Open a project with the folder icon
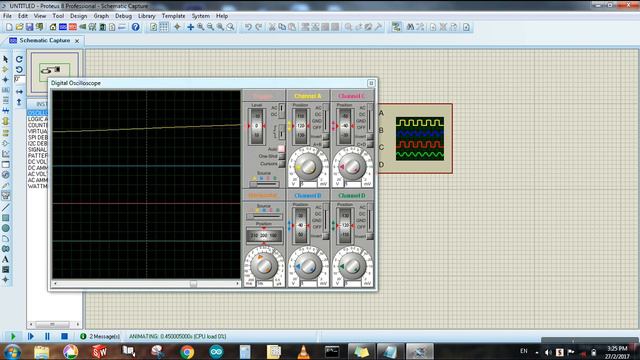 19,27
